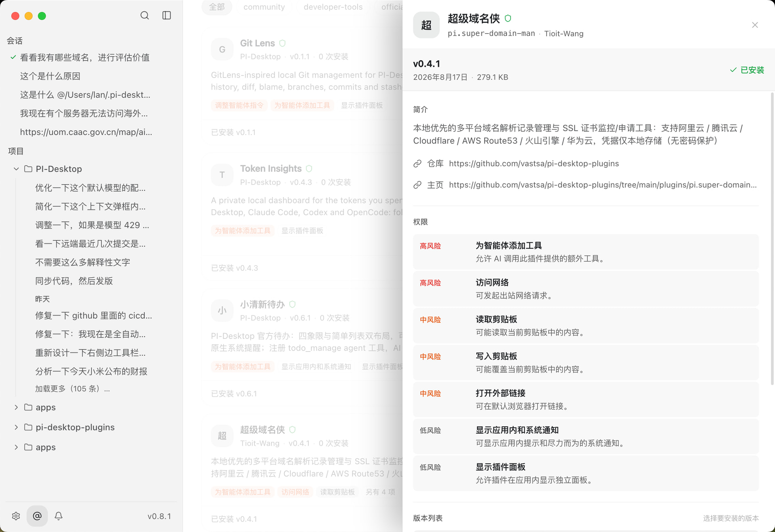
Task: Click the Git Lens plugin title
Action: tap(258, 43)
